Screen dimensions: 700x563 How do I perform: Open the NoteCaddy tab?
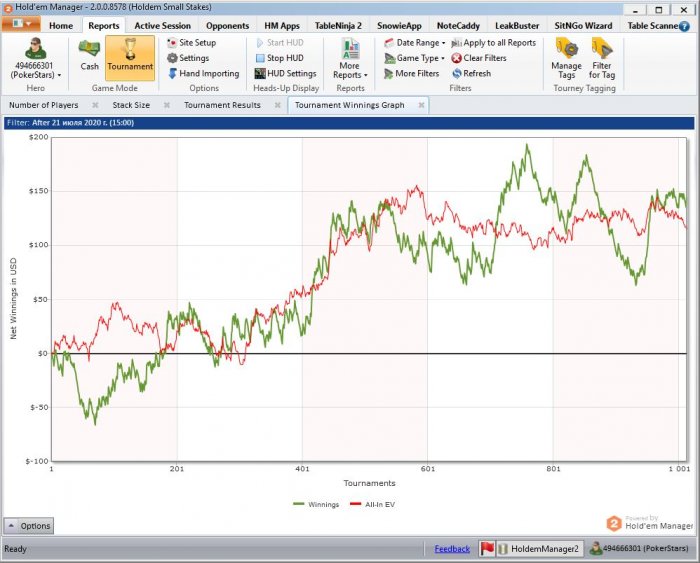point(458,26)
